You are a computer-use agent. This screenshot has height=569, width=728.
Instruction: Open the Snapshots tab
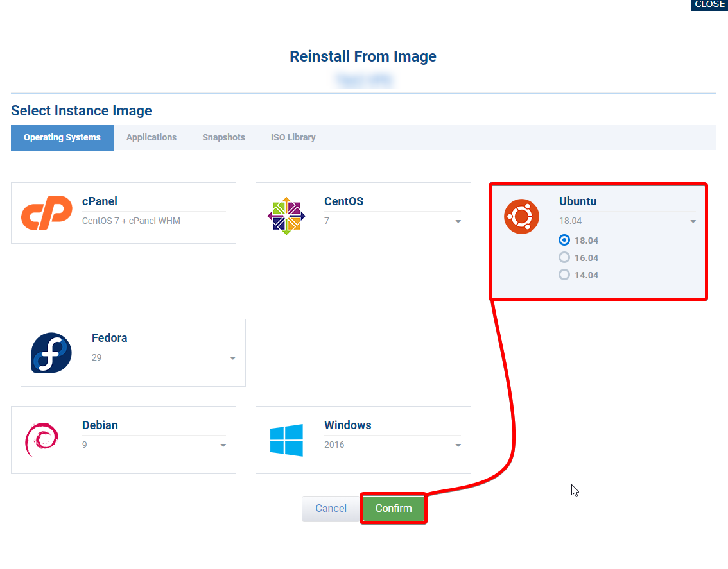click(x=224, y=137)
